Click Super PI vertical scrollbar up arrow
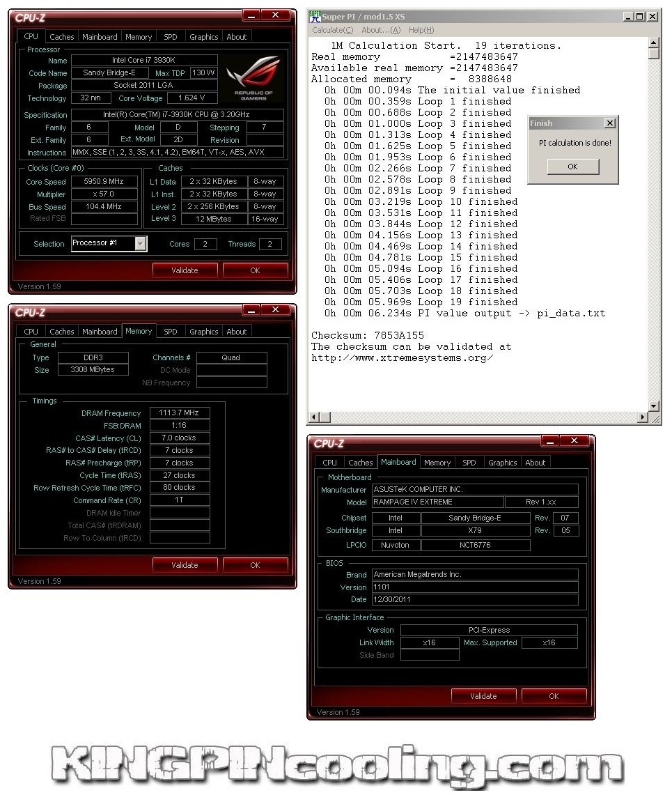672x802 pixels. pos(654,43)
